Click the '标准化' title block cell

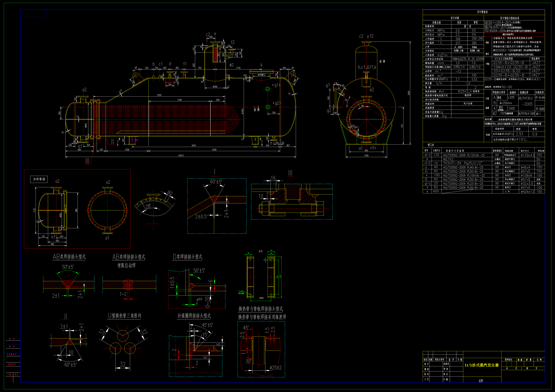[x=446, y=364]
